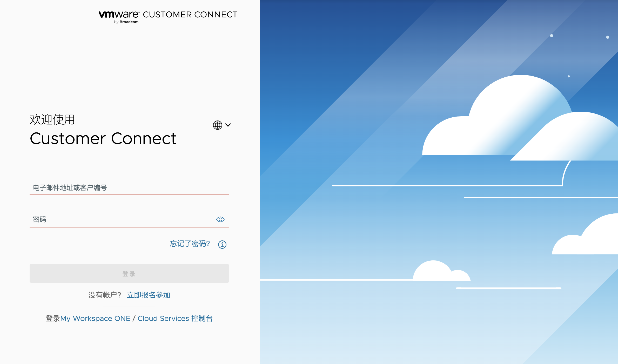The width and height of the screenshot is (618, 364).
Task: Open the My Workspace ONE link
Action: (x=95, y=318)
